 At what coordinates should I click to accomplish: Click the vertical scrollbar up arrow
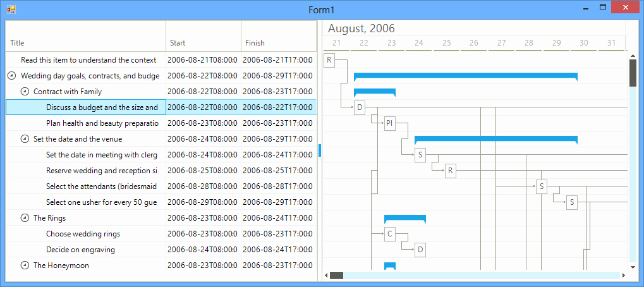tap(633, 54)
